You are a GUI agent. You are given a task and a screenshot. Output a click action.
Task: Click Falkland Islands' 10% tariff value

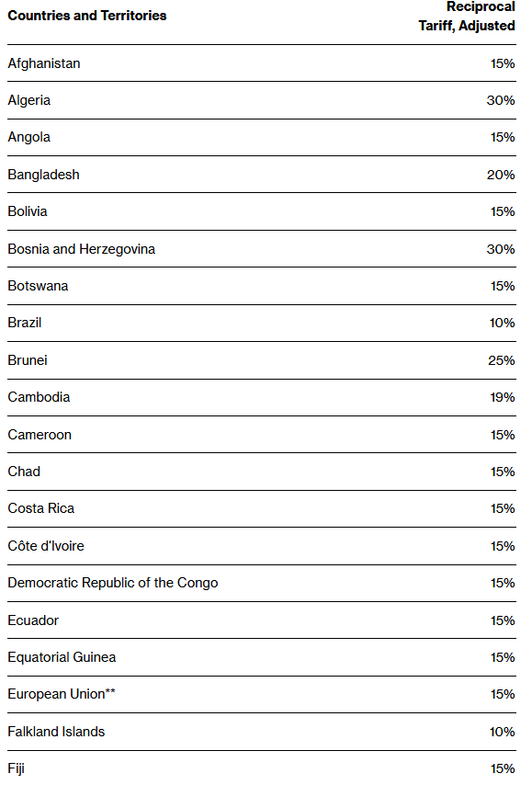coord(502,732)
